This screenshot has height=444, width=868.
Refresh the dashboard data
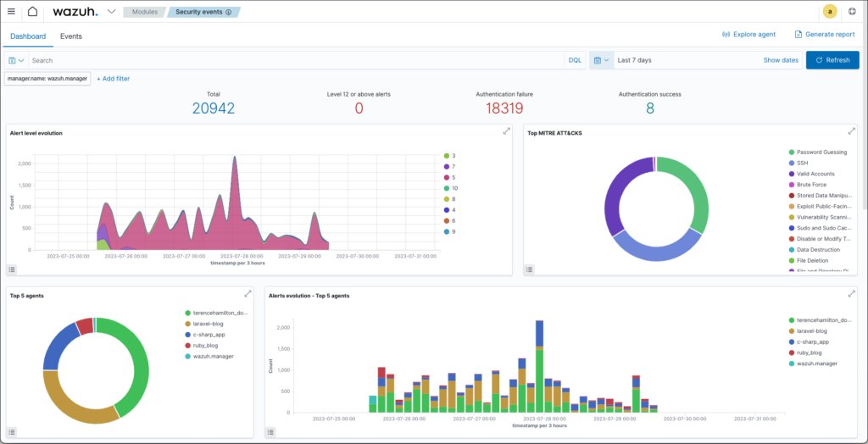[832, 60]
